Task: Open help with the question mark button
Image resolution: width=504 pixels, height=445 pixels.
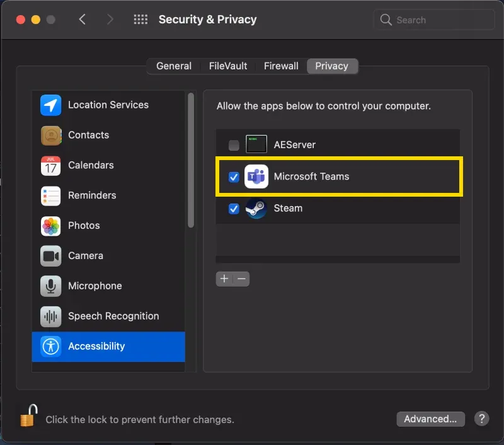Action: [481, 419]
